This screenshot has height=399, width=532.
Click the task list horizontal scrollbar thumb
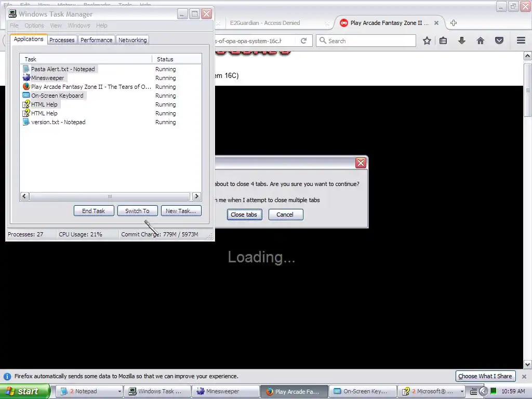(x=110, y=196)
